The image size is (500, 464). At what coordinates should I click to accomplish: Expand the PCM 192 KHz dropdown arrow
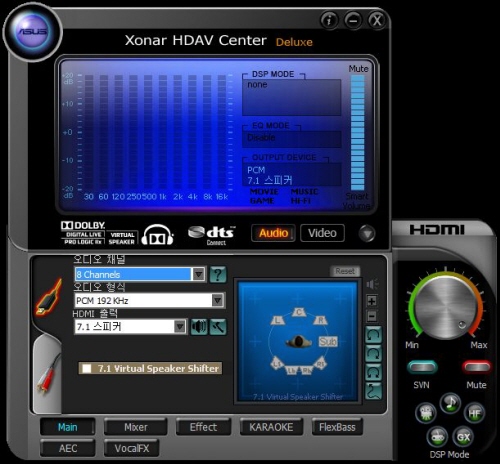[217, 300]
